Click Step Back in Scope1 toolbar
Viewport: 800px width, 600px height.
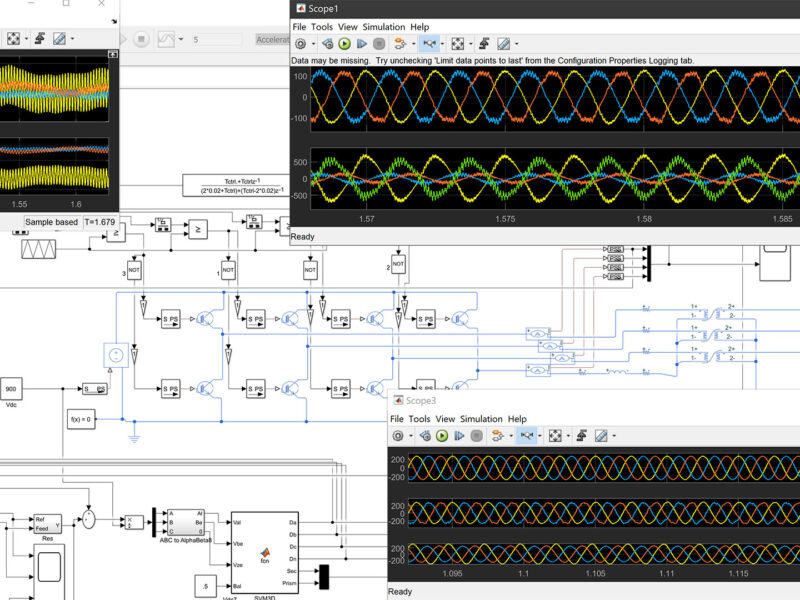click(x=328, y=44)
